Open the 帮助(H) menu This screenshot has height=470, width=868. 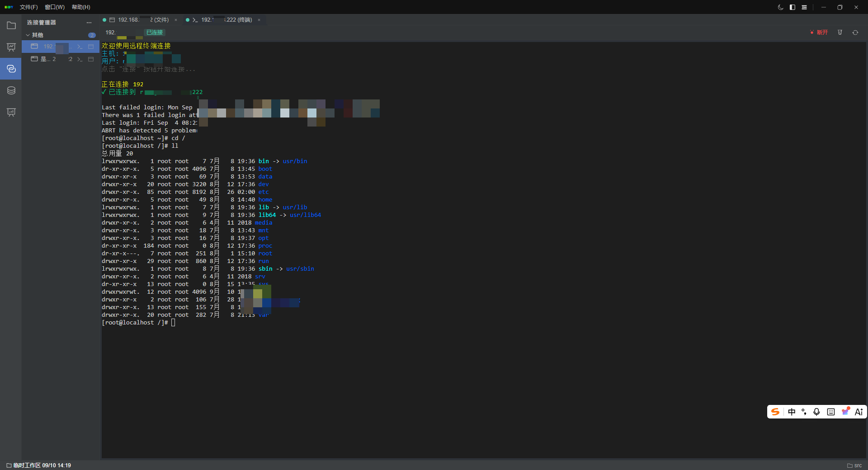(x=81, y=7)
